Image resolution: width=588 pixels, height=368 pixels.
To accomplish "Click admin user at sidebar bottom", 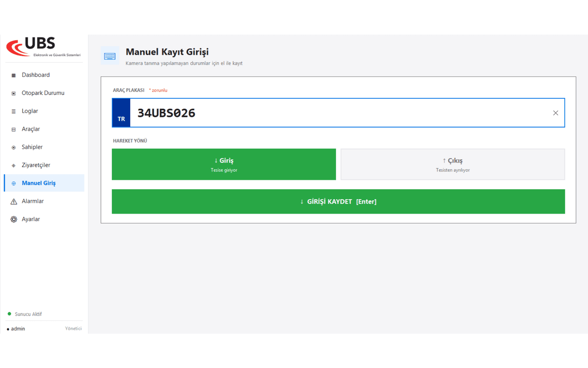I will [x=16, y=328].
